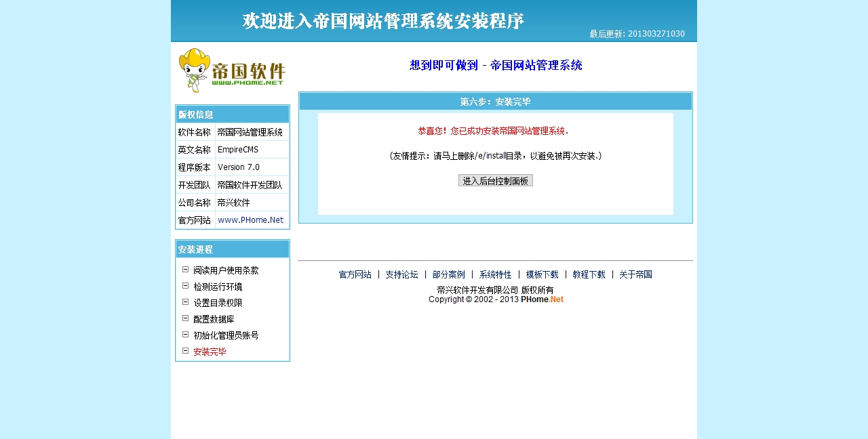Screen dimensions: 868x439
Task: Click the 公司名称 label cell
Action: tap(195, 203)
